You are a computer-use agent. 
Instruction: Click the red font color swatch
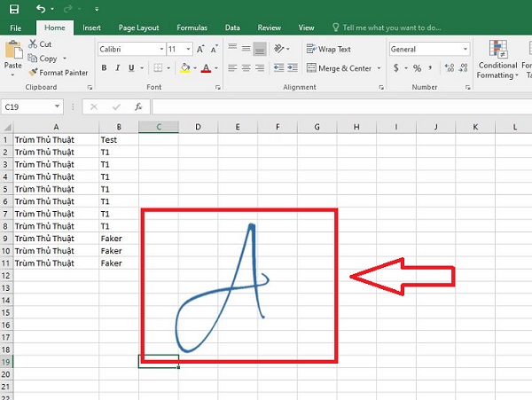pos(206,67)
